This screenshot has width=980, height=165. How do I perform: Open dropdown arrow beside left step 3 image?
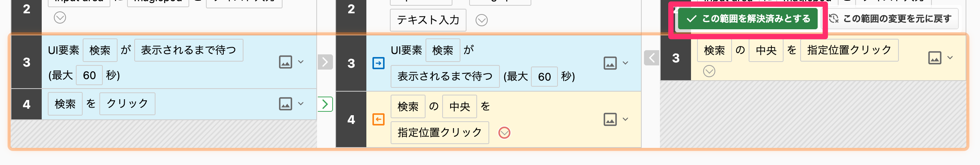301,62
